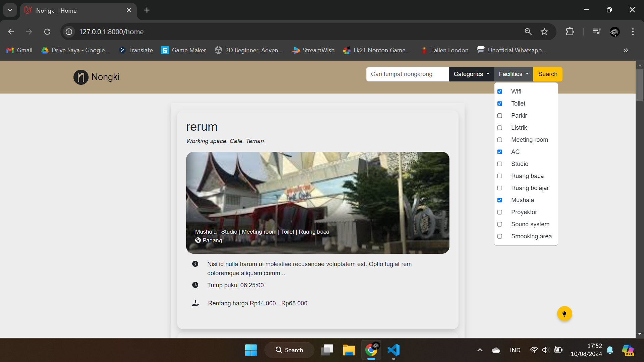This screenshot has width=644, height=362.
Task: Open Visual Studio Code from taskbar
Action: pyautogui.click(x=393, y=350)
